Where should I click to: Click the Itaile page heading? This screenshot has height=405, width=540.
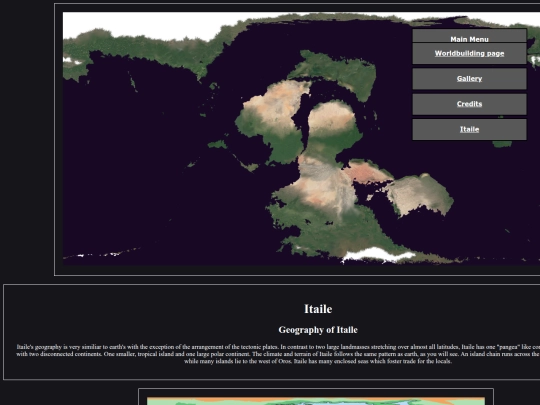tap(318, 309)
